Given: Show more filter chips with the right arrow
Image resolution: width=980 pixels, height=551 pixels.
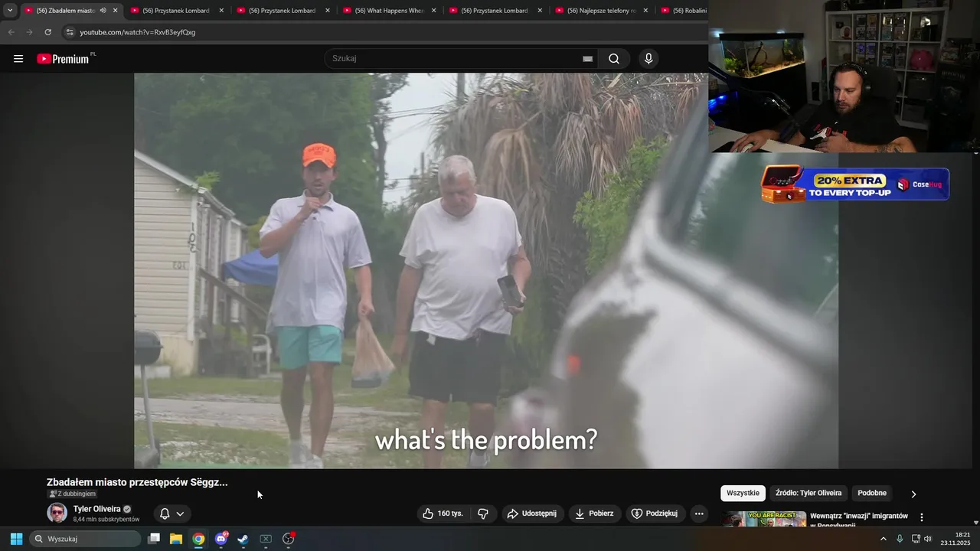Looking at the screenshot, I should [913, 494].
